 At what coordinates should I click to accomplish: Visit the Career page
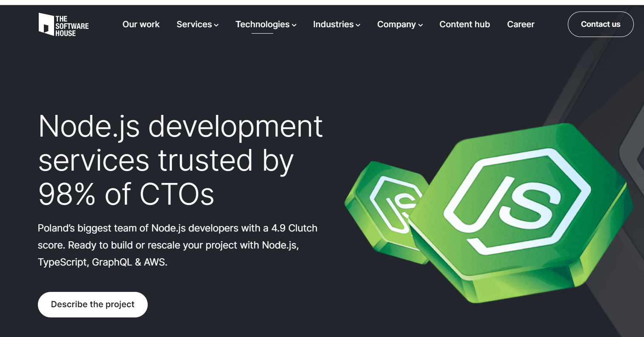(x=521, y=24)
